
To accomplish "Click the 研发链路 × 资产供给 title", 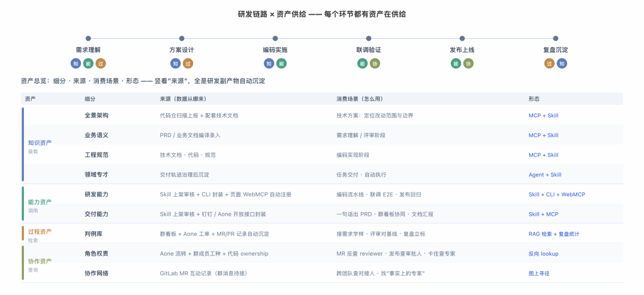I will click(x=322, y=14).
